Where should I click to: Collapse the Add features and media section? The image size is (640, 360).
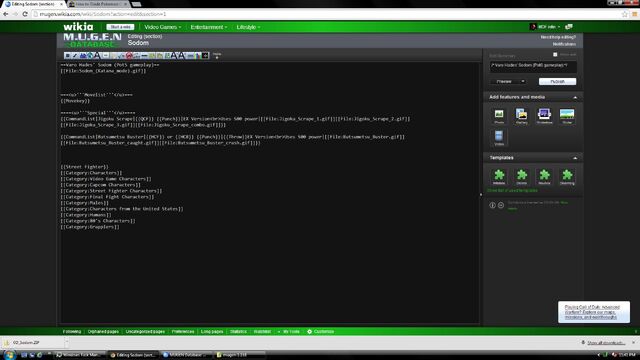tap(575, 97)
